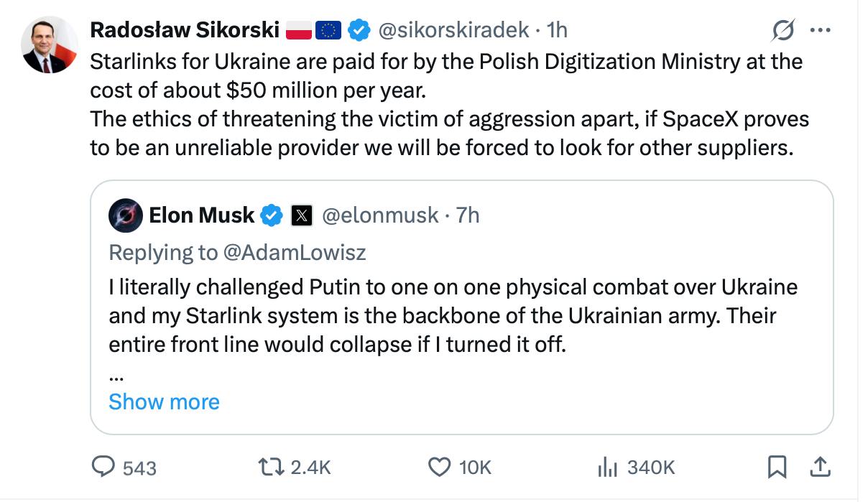
Task: Click the share upload icon
Action: (819, 468)
